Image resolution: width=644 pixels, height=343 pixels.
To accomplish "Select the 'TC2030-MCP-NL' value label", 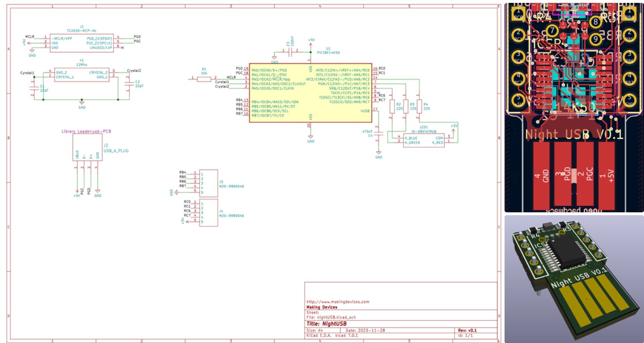I will tap(81, 30).
